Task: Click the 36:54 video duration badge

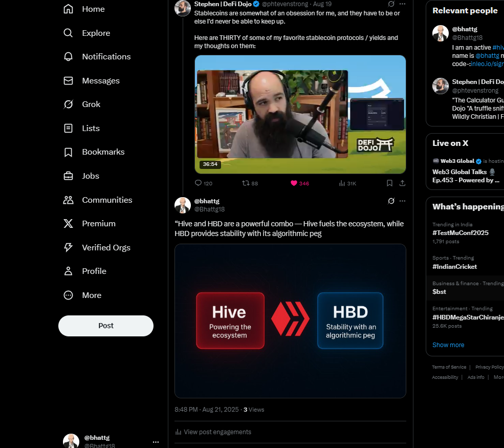Action: tap(210, 164)
